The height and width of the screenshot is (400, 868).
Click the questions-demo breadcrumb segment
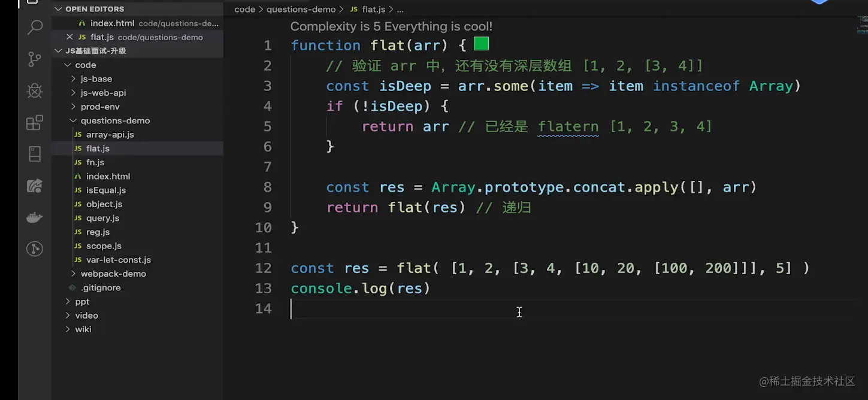click(301, 10)
